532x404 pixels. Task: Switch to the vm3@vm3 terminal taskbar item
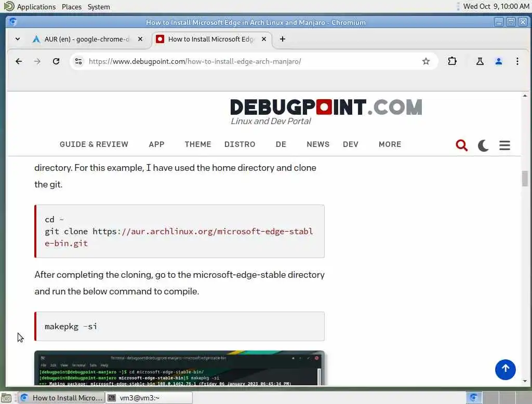149,398
